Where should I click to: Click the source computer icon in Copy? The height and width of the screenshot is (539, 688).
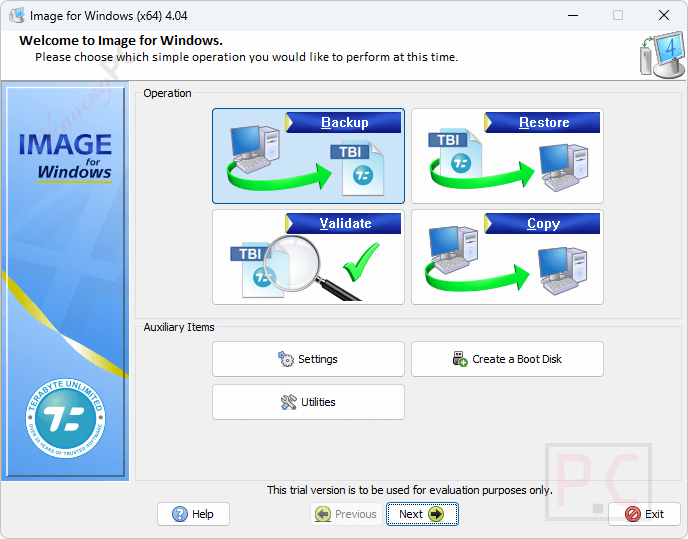pyautogui.click(x=453, y=249)
